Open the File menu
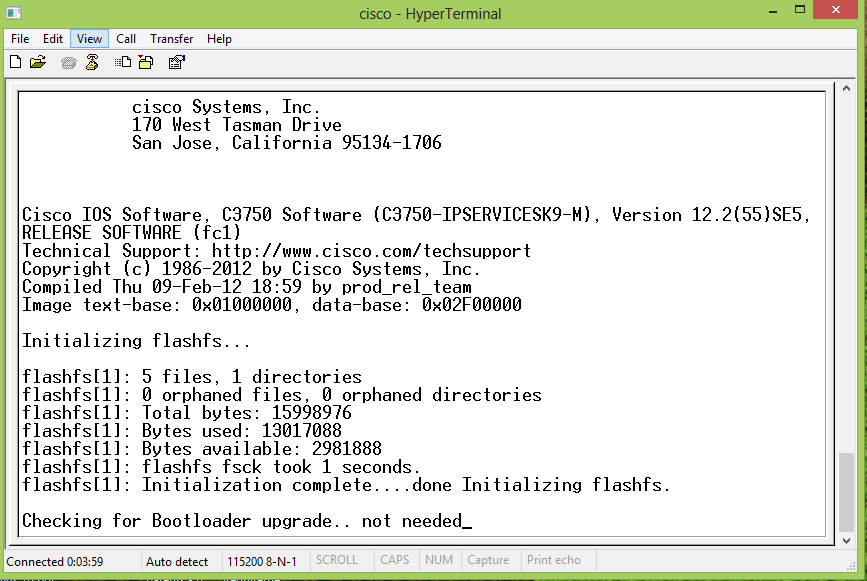Screen dimensions: 867x581 tap(20, 38)
